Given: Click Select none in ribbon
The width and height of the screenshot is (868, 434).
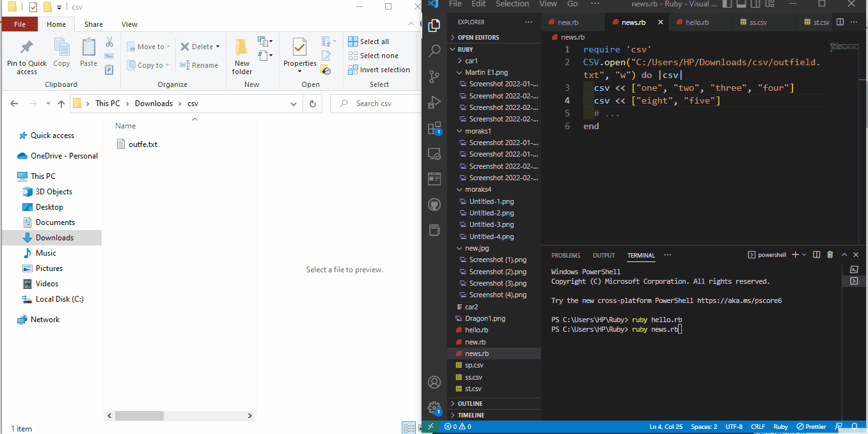Looking at the screenshot, I should coord(373,56).
